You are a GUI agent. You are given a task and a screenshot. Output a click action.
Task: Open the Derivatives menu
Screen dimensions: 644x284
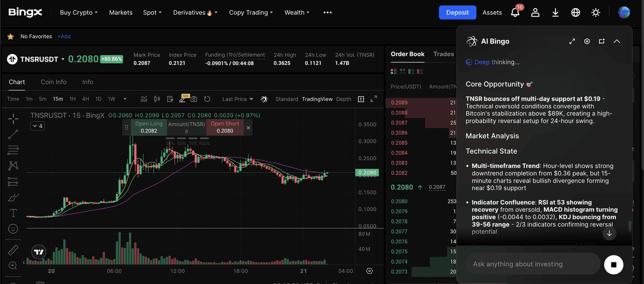click(195, 13)
